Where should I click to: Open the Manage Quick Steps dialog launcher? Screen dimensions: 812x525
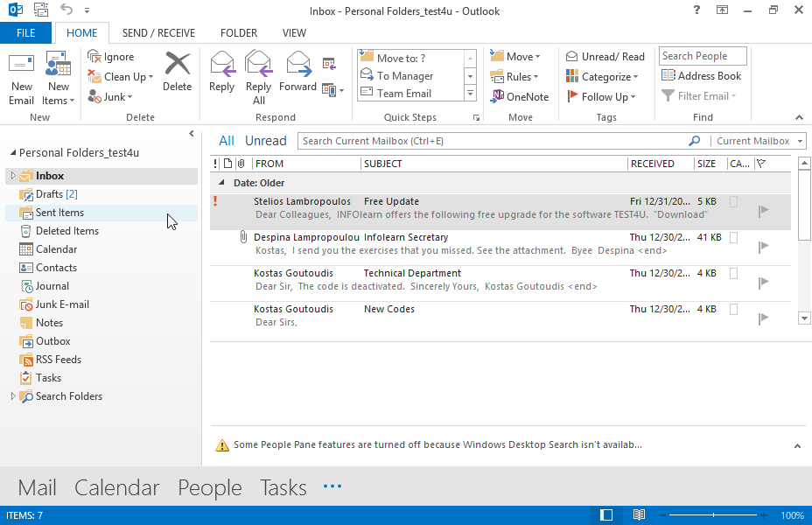click(x=476, y=118)
